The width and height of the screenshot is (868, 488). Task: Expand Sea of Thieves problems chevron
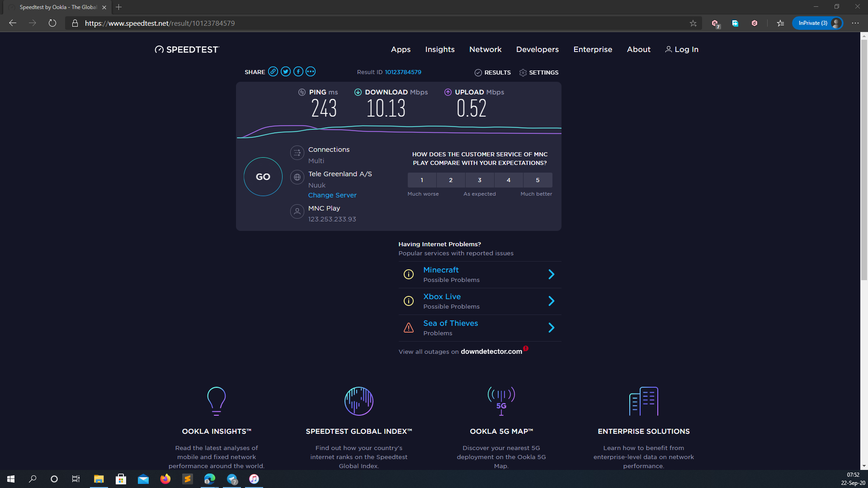pos(551,328)
